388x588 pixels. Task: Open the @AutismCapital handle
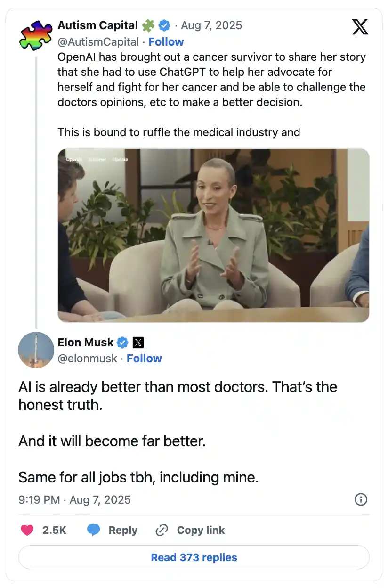coord(98,42)
